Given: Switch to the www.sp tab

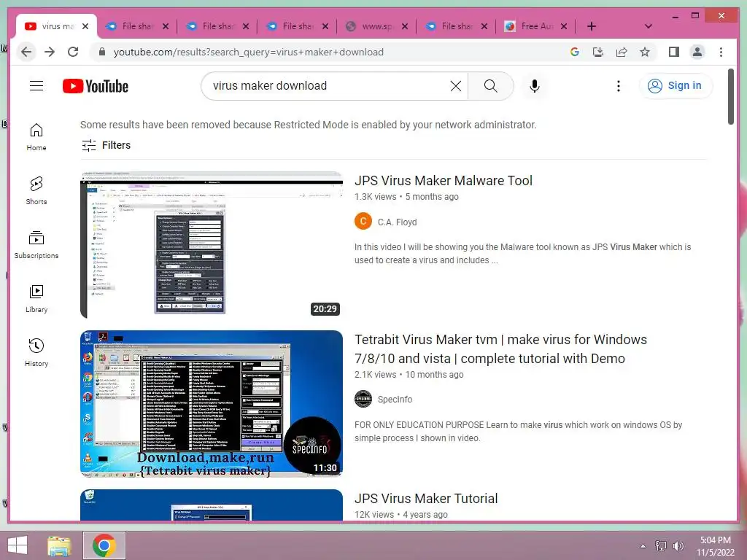Looking at the screenshot, I should point(376,26).
